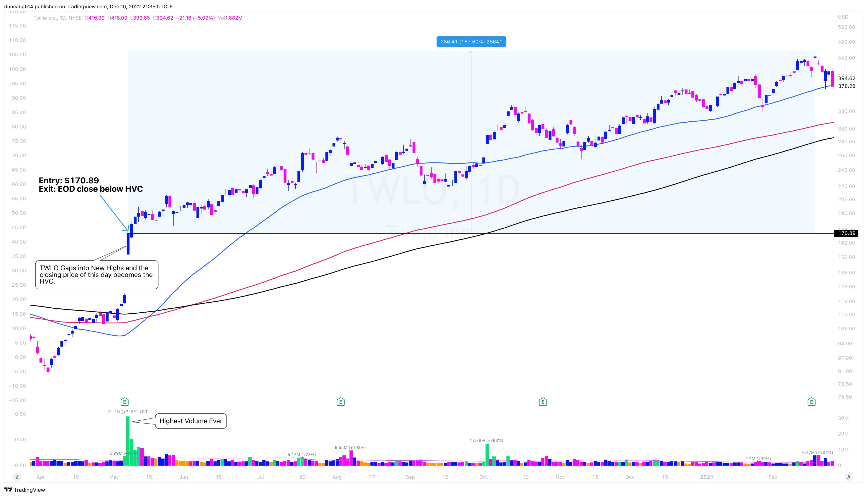The height and width of the screenshot is (497, 868).
Task: Click the Twilio Inc., 1D, NYSE symbol title
Action: coord(57,18)
